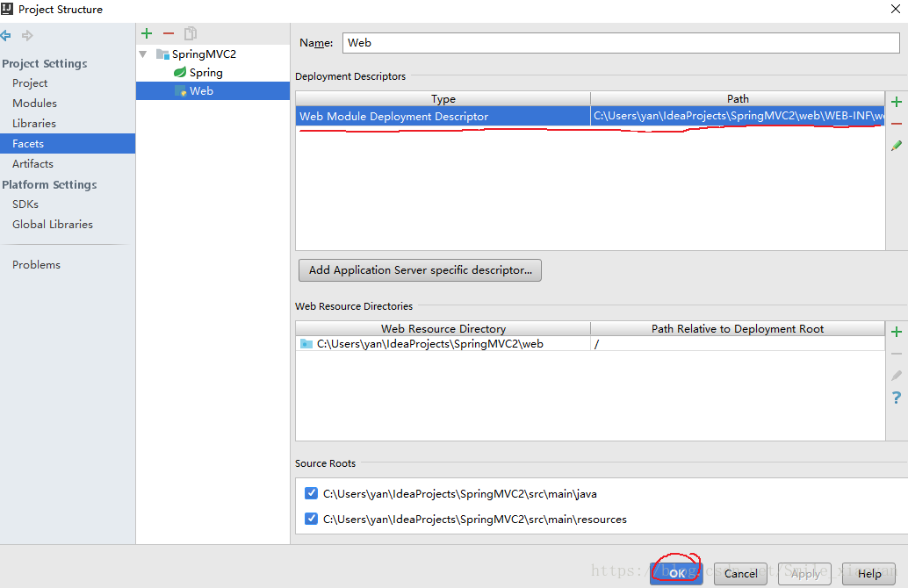908x588 pixels.
Task: Edit web resource directory pencil icon
Action: 897,376
